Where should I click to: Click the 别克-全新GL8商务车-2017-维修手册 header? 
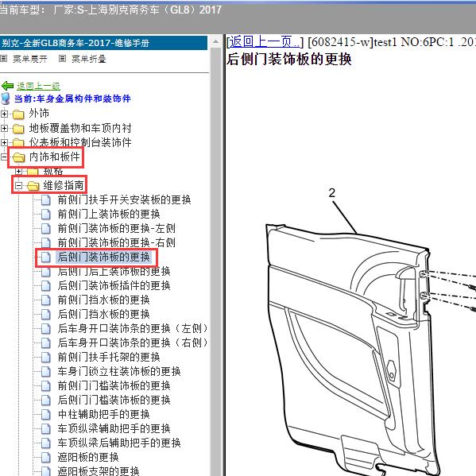coord(103,43)
